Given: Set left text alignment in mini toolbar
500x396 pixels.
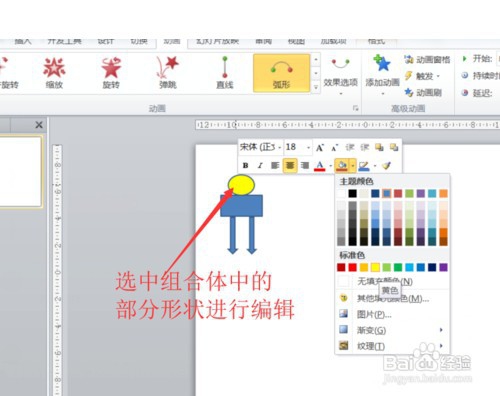Looking at the screenshot, I should [275, 166].
